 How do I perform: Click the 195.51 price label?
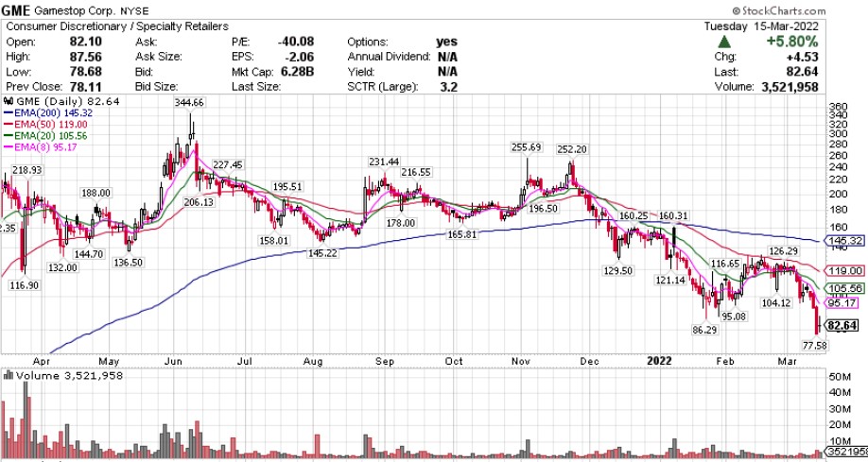point(286,186)
